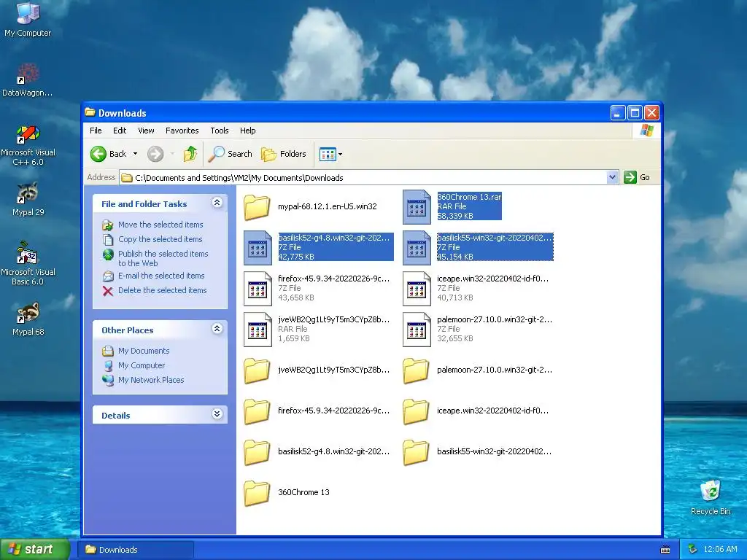Select jveWB2Qg1Lt9yT5m3CYpZ8b RAR file icon
The height and width of the screenshot is (560, 747).
(x=258, y=330)
